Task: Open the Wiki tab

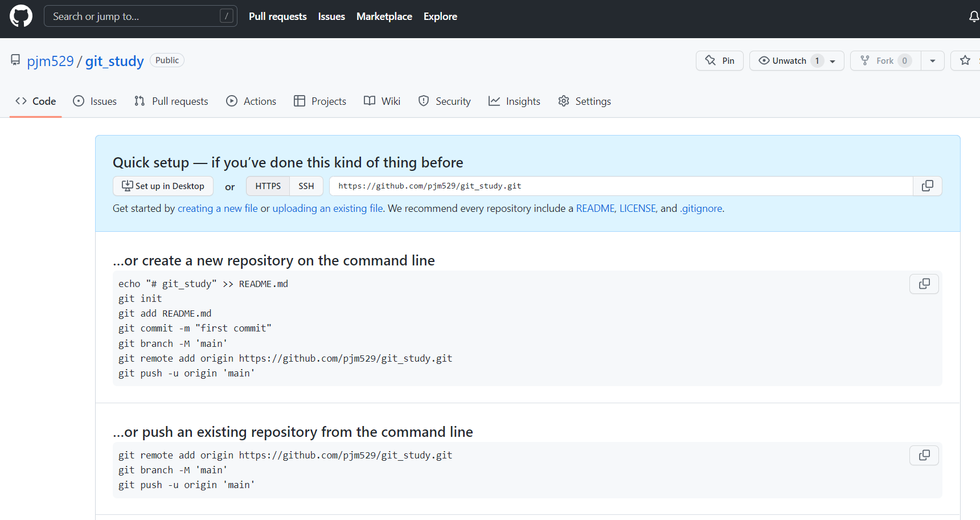Action: [x=382, y=101]
